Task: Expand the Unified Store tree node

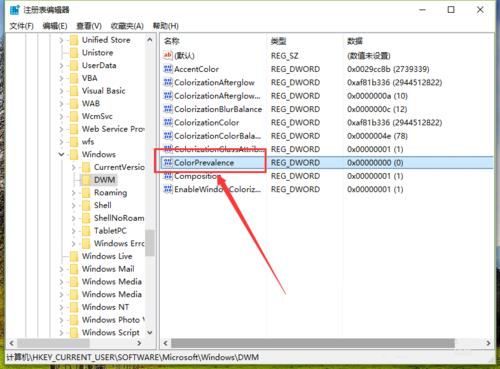Action: (x=61, y=40)
